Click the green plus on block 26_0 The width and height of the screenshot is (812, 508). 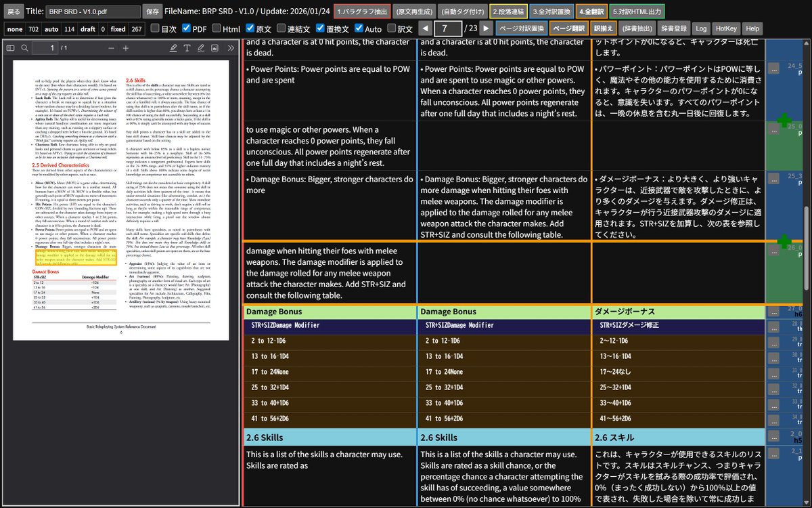pyautogui.click(x=784, y=241)
